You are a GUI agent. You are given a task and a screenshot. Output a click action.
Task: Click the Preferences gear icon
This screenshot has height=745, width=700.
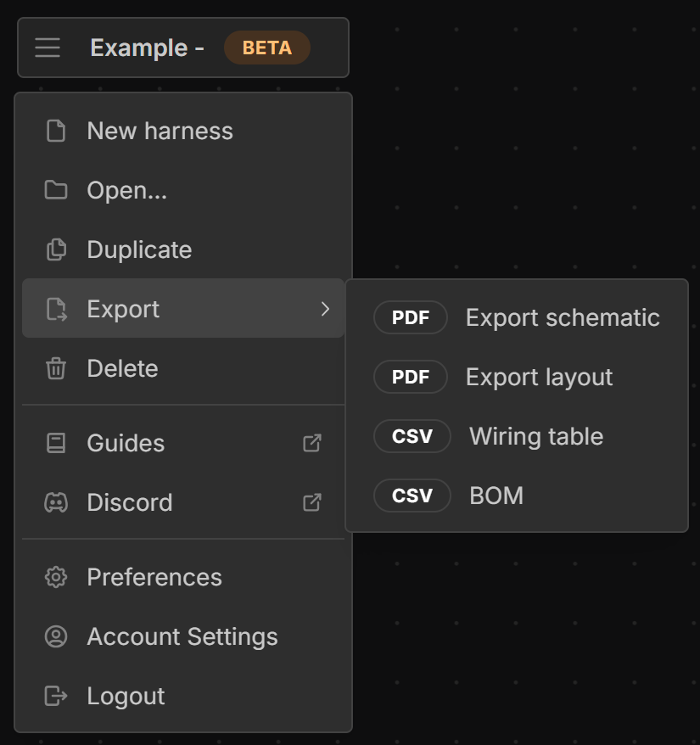pos(56,577)
